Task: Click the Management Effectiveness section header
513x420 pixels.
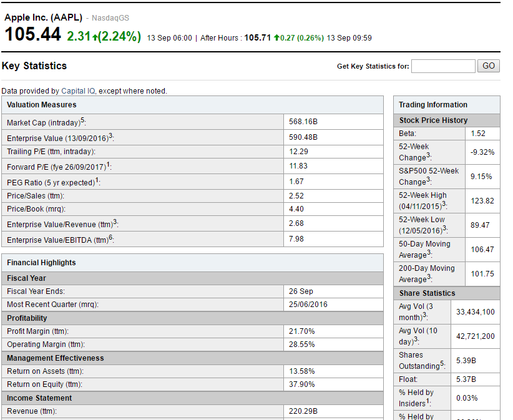Action: pos(56,358)
